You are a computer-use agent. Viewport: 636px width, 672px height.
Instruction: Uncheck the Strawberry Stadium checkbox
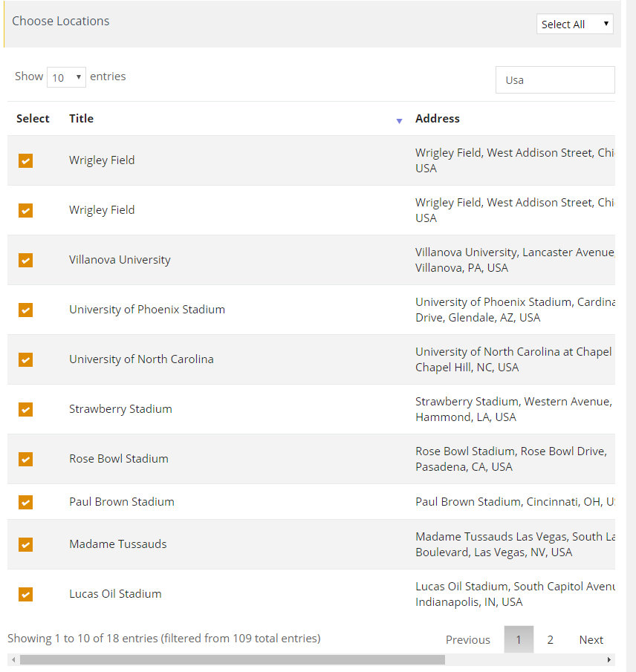pos(26,409)
